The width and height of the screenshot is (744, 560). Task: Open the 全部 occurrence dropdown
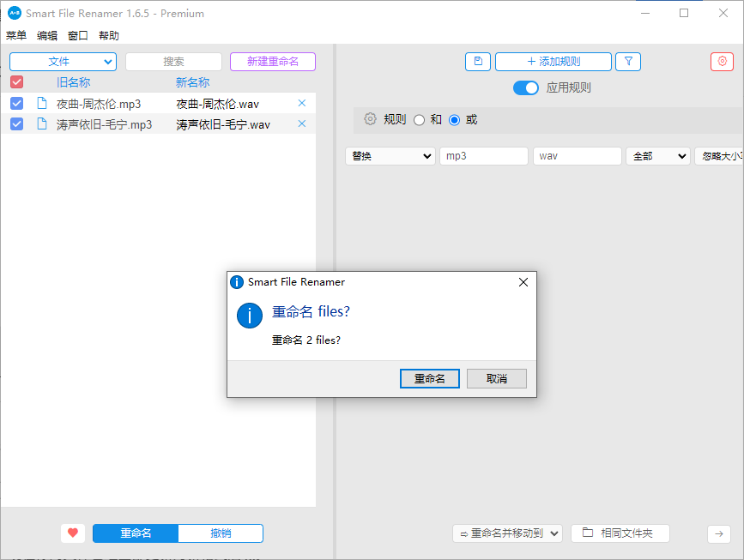pos(658,156)
